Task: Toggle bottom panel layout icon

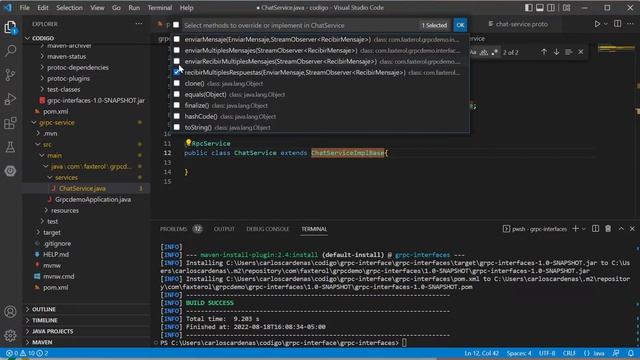Action: [x=540, y=8]
